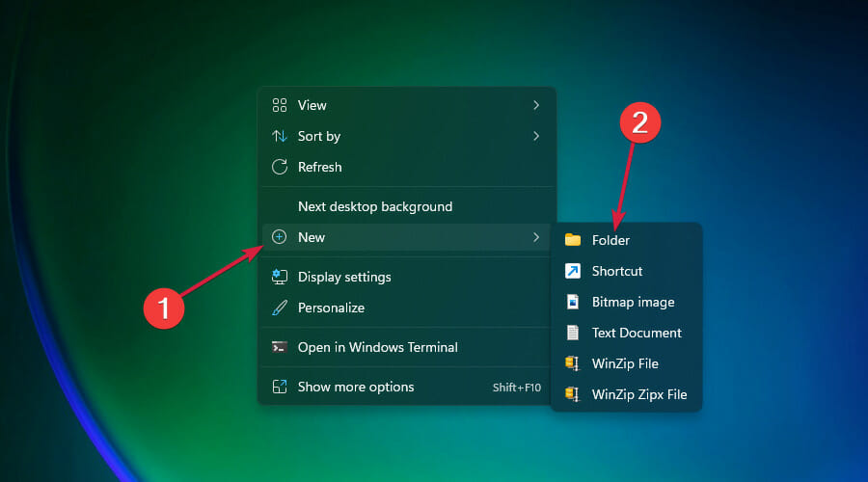Open the Sort by menu entry
This screenshot has width=868, height=482.
407,136
